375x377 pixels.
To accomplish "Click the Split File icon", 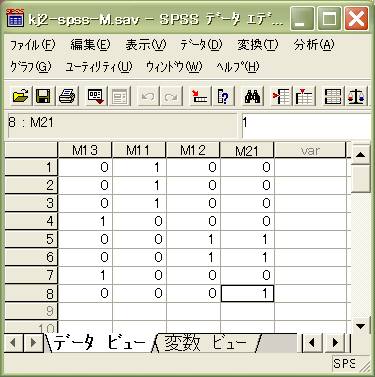I will [333, 96].
